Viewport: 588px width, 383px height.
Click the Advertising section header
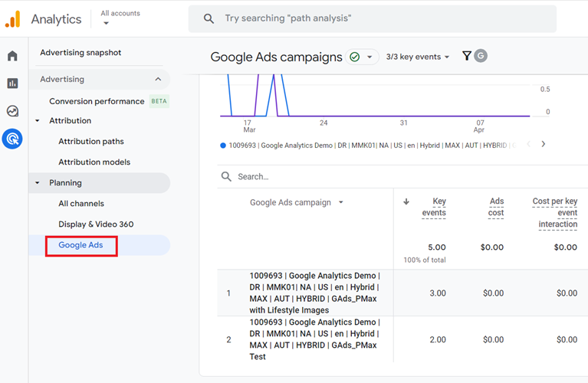[100, 79]
